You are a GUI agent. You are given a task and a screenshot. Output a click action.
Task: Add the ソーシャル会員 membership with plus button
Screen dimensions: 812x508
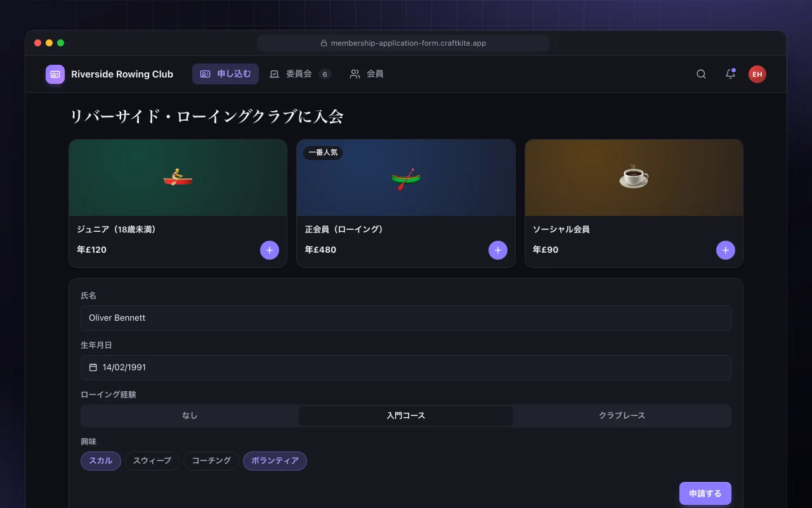click(726, 250)
